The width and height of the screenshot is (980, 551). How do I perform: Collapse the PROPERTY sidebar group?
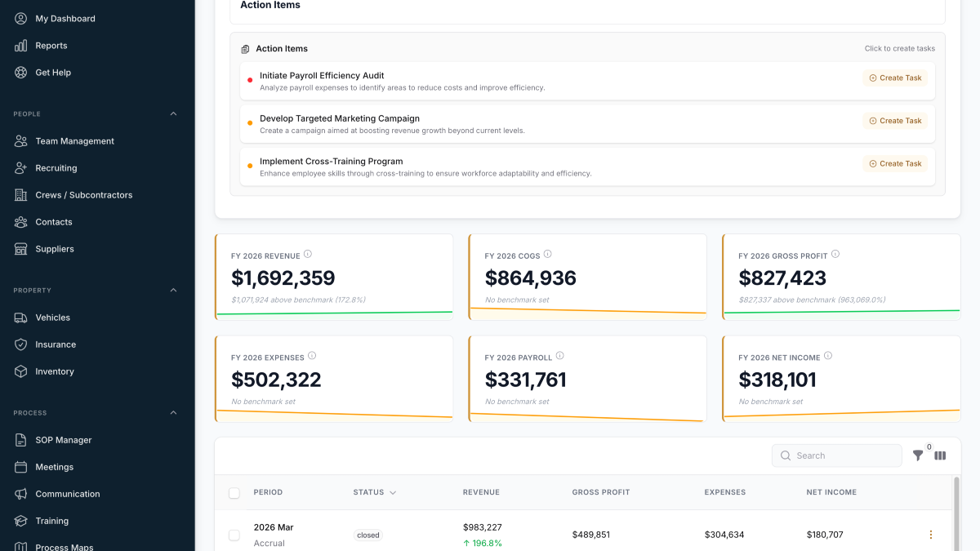[172, 290]
